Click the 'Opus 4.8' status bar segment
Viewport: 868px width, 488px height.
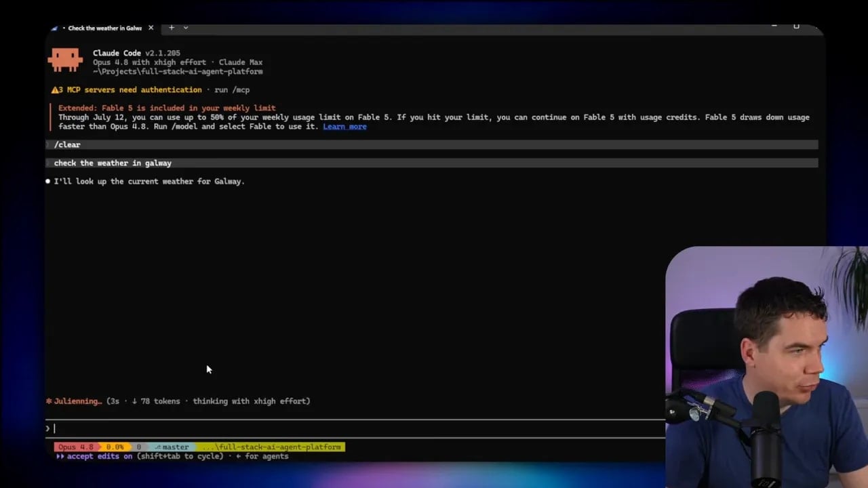pos(75,447)
